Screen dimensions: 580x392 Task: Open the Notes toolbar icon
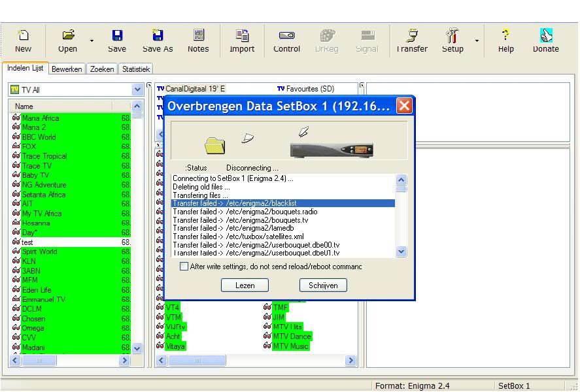coord(198,35)
